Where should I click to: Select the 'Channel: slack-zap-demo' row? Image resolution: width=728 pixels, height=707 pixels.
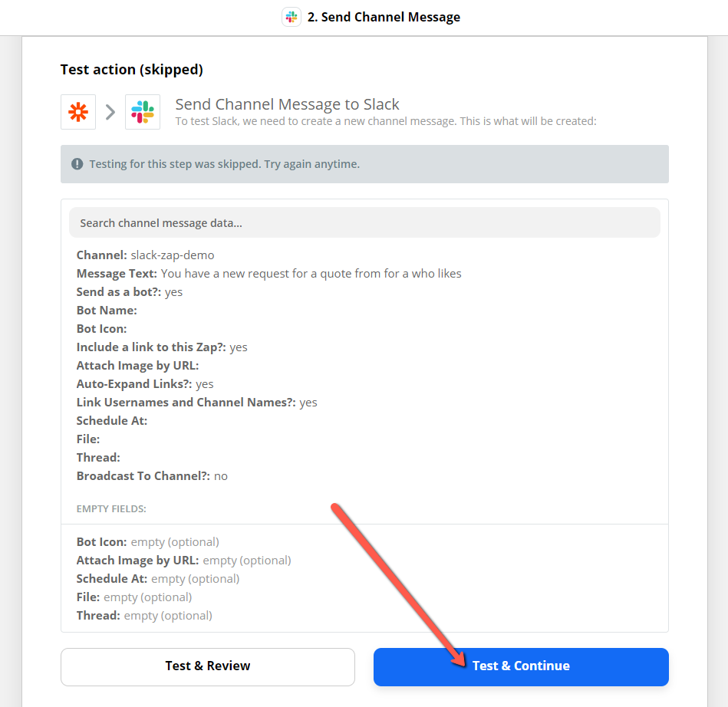click(145, 255)
